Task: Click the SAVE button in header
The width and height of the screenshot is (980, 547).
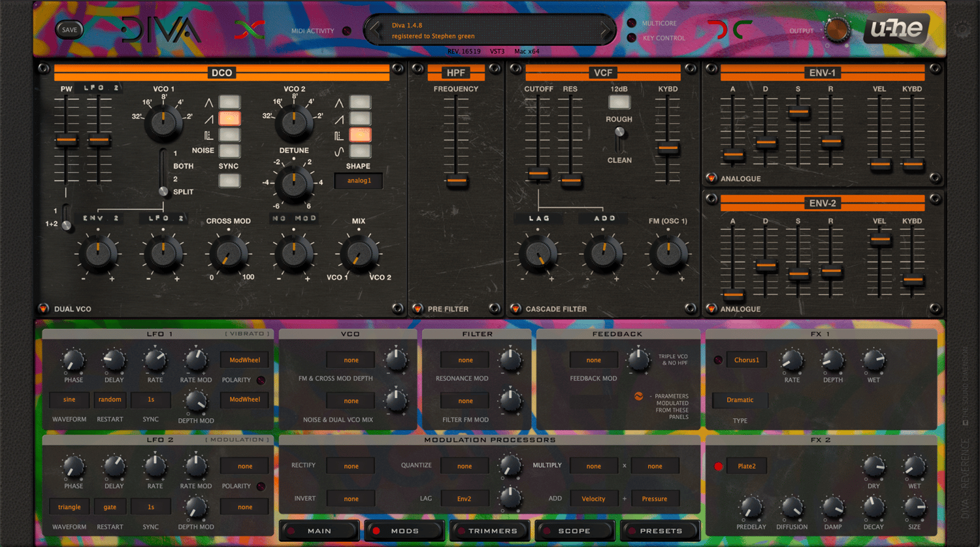Action: [x=69, y=29]
